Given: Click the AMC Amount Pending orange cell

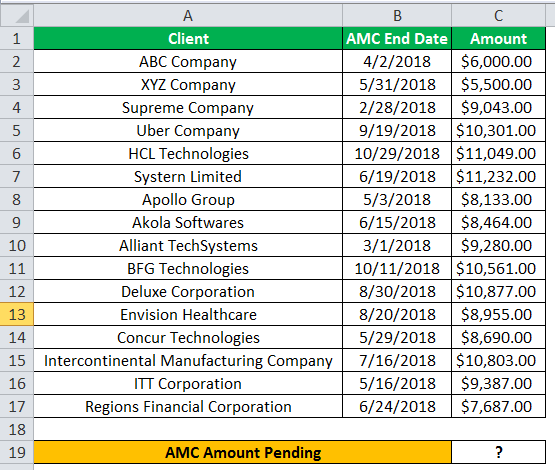Looking at the screenshot, I should 243,452.
